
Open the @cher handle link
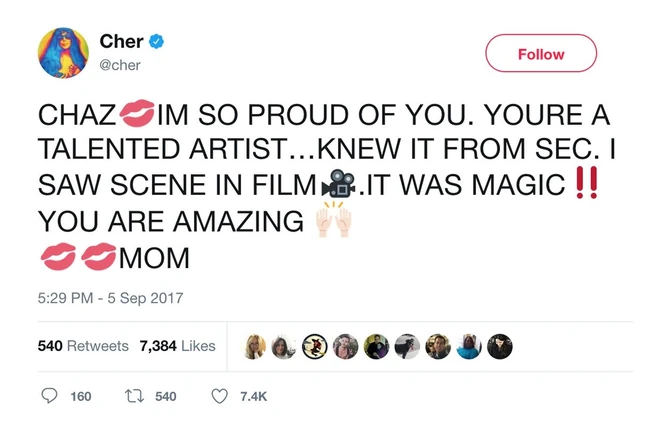pyautogui.click(x=122, y=63)
